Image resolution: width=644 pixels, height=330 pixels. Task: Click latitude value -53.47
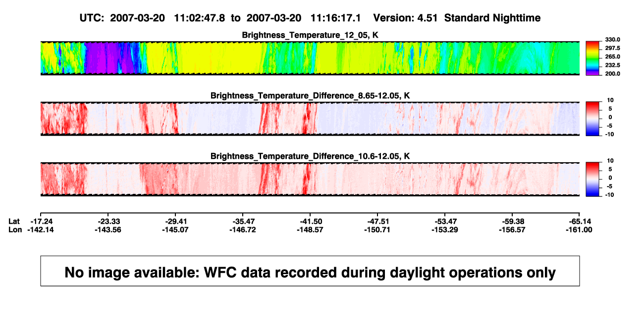pyautogui.click(x=445, y=221)
